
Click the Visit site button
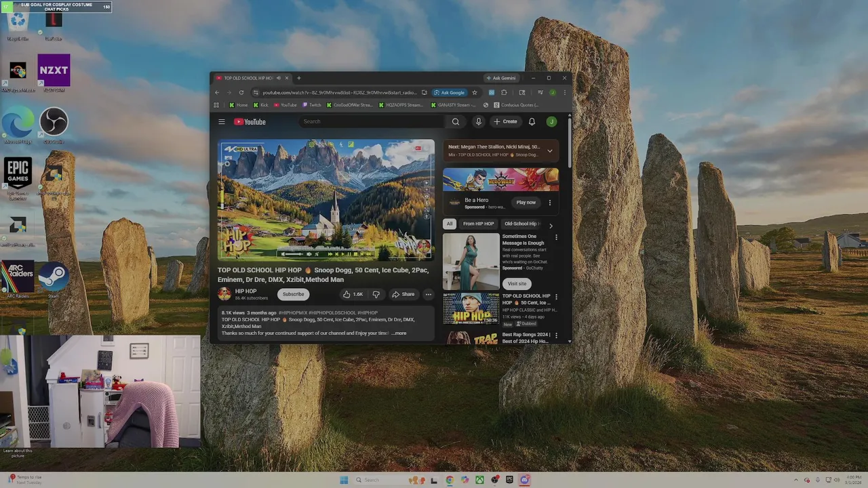click(517, 284)
